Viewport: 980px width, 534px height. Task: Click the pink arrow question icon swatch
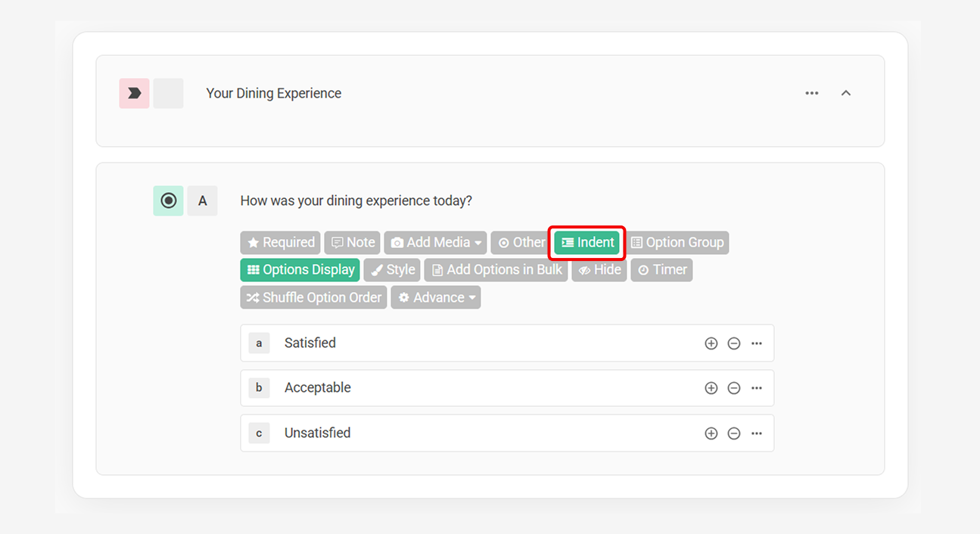coord(134,92)
